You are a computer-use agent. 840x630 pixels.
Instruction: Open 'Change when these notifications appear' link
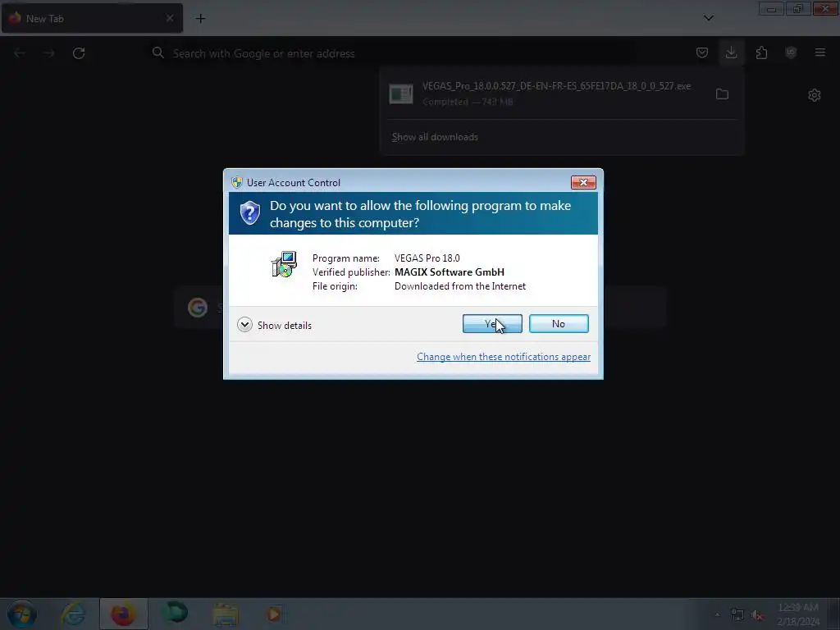(504, 357)
